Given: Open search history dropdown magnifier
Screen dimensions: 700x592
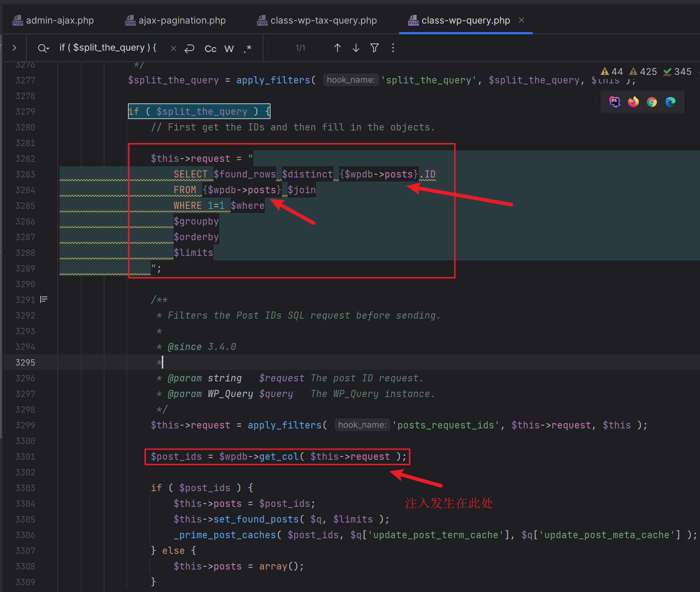Looking at the screenshot, I should (43, 48).
